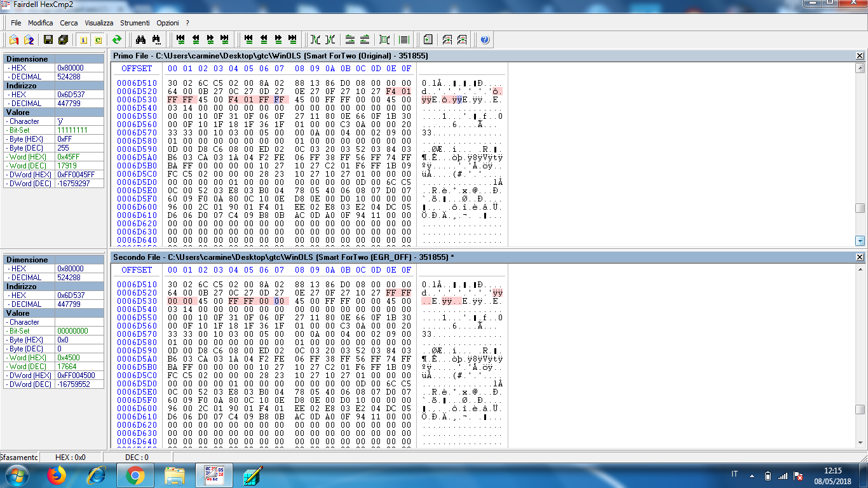Viewport: 868px width, 488px height.
Task: Save file using the single floppy disk icon
Action: (x=48, y=39)
